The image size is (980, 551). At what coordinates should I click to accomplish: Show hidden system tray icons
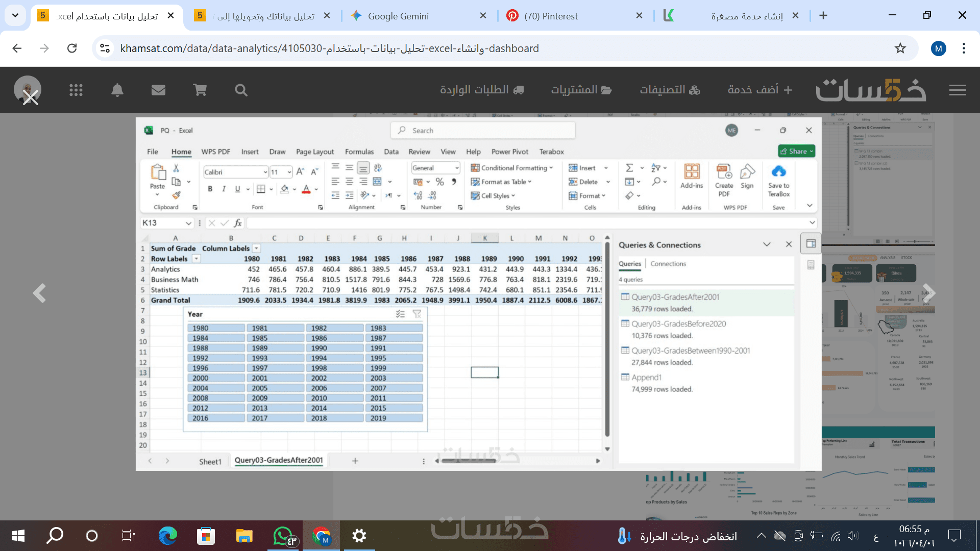pyautogui.click(x=761, y=536)
